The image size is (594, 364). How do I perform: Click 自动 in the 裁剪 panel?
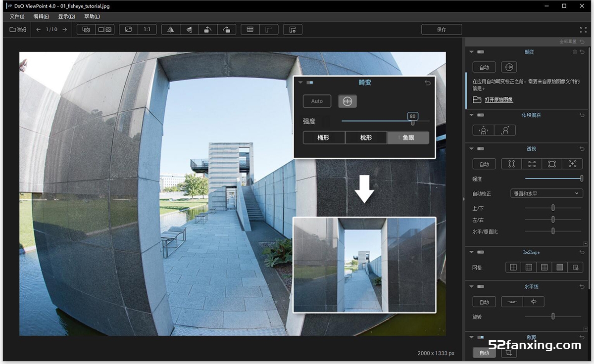pyautogui.click(x=484, y=353)
